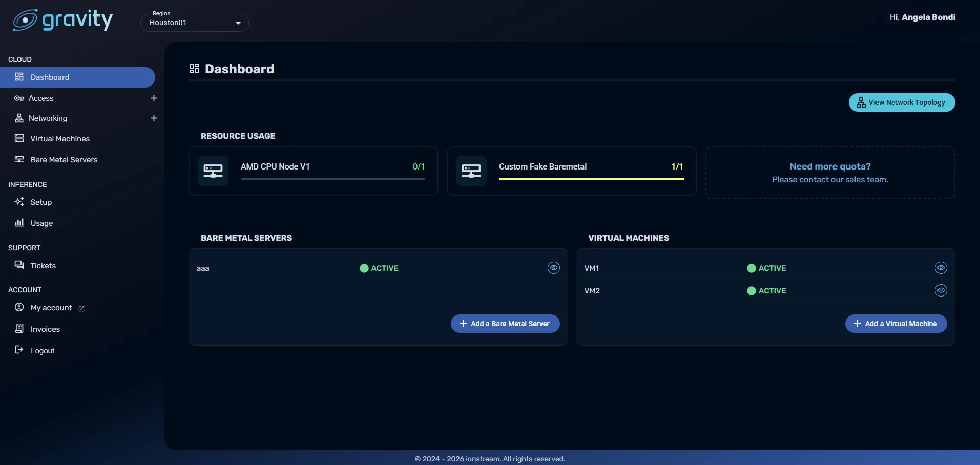
Task: Click the 0/1 quota value
Action: tap(419, 166)
